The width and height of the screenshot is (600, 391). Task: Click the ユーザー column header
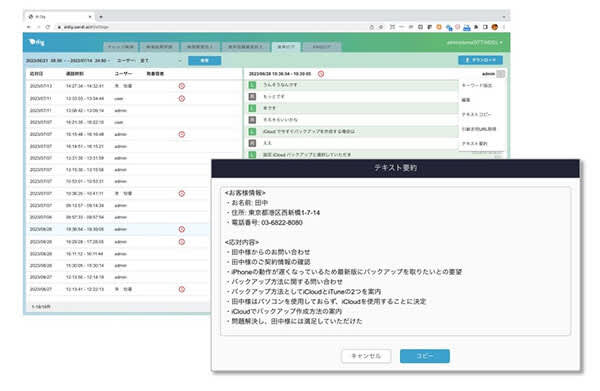pos(123,73)
